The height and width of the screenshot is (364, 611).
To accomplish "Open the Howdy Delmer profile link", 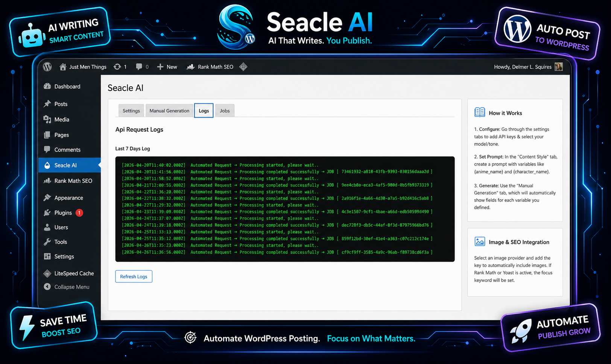I will point(523,67).
